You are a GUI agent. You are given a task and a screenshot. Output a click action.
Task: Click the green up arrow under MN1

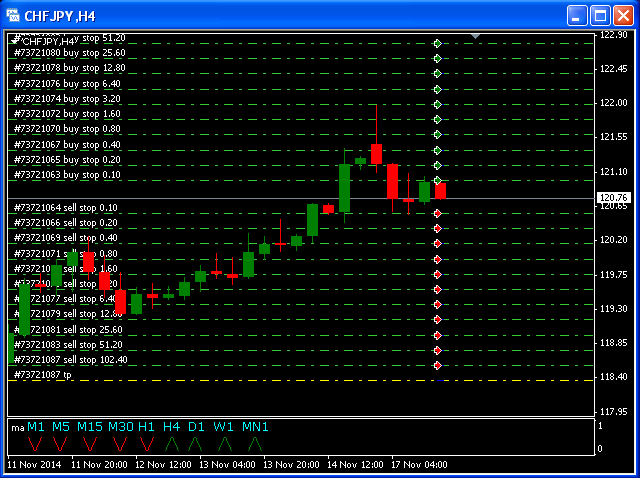coord(255,443)
